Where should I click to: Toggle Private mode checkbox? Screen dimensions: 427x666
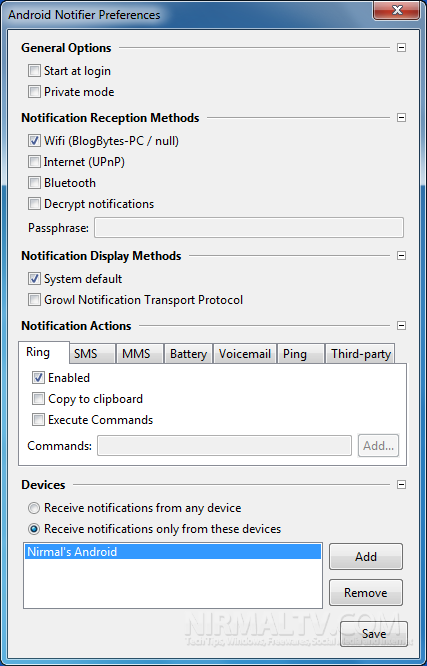tap(34, 92)
